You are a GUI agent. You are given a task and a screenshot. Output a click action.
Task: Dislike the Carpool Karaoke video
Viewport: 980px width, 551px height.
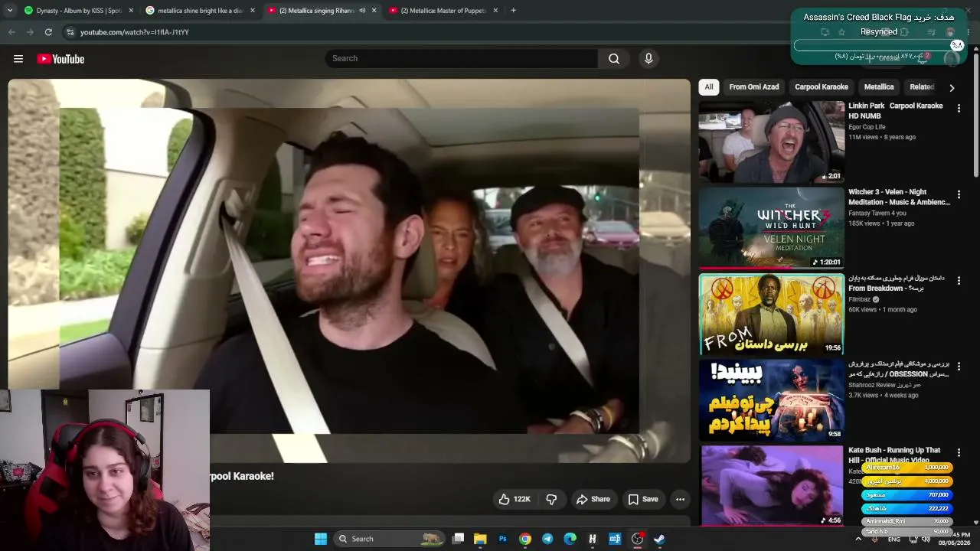(551, 499)
